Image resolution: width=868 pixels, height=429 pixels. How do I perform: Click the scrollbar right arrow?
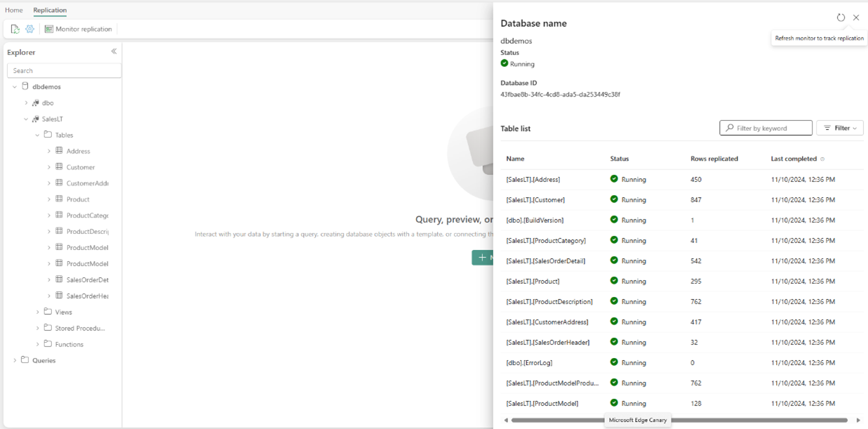click(x=857, y=420)
